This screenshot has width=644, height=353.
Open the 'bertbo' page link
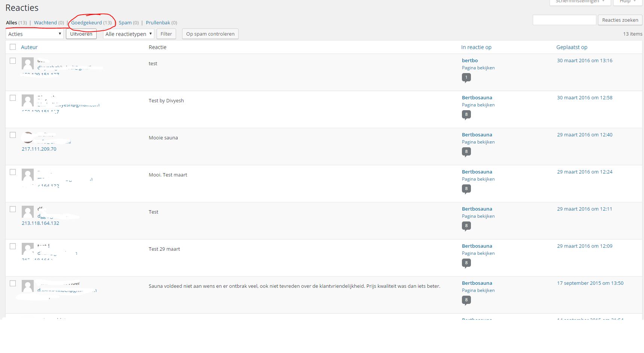[470, 60]
